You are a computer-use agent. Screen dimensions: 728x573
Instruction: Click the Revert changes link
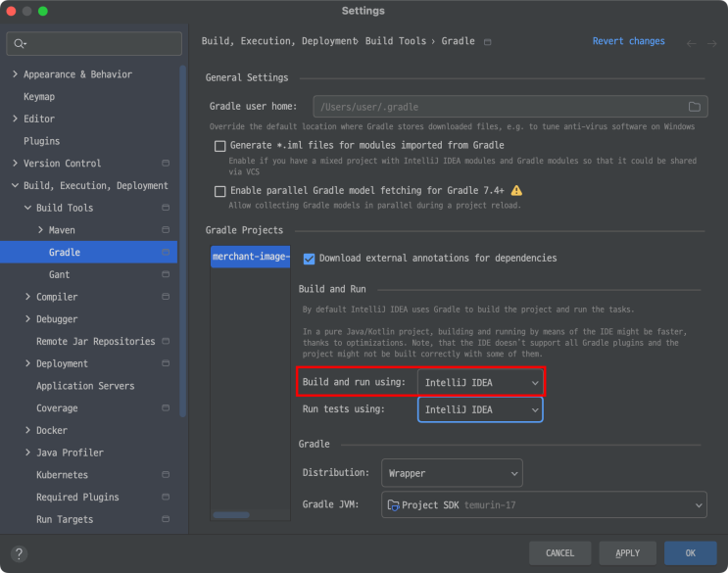628,41
